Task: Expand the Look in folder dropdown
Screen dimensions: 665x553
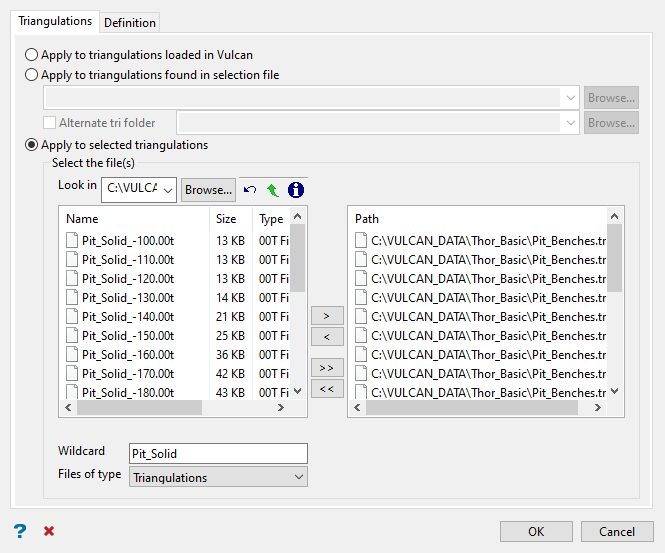Action: (x=168, y=190)
